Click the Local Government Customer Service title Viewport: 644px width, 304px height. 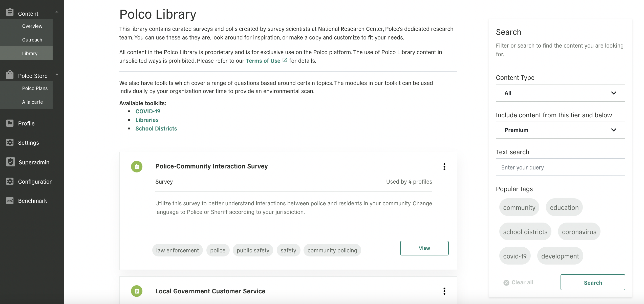point(210,291)
